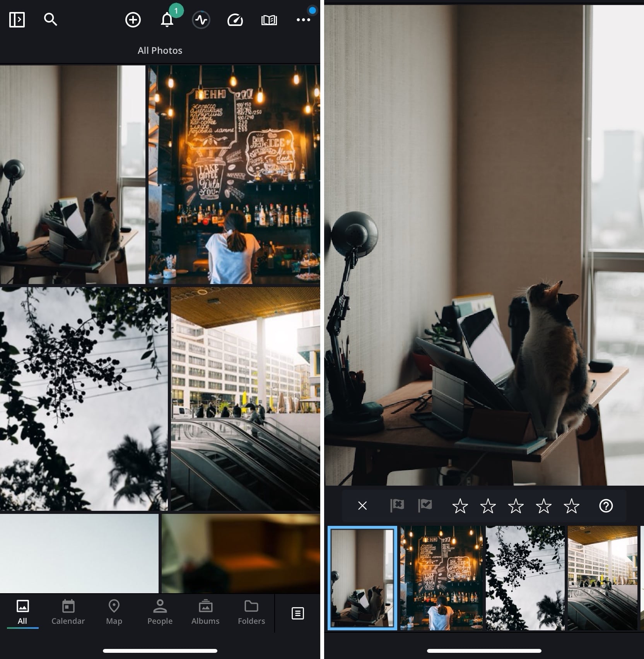Expand the sidebar panel at top left
This screenshot has height=659, width=644.
click(x=17, y=19)
